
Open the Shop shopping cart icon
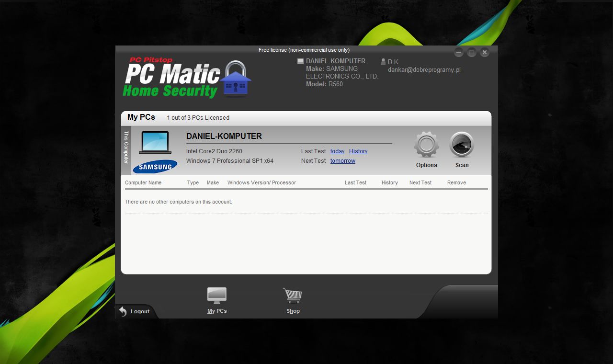pos(293,295)
